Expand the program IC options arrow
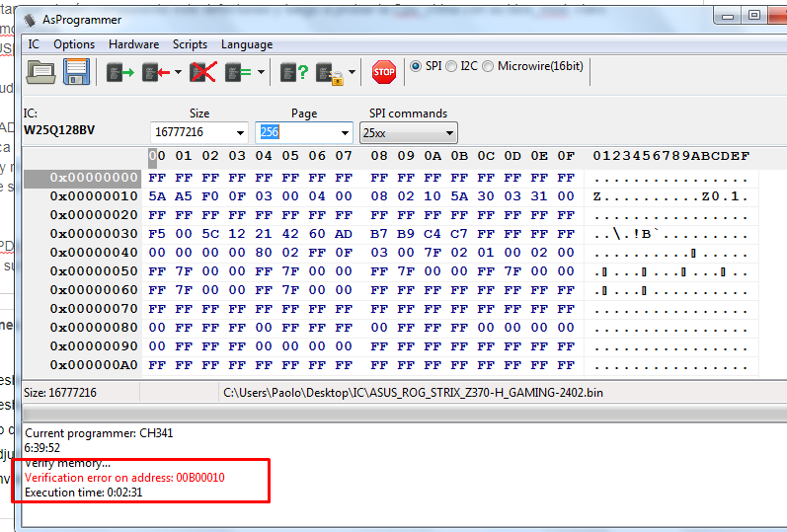The width and height of the screenshot is (787, 532). [178, 72]
